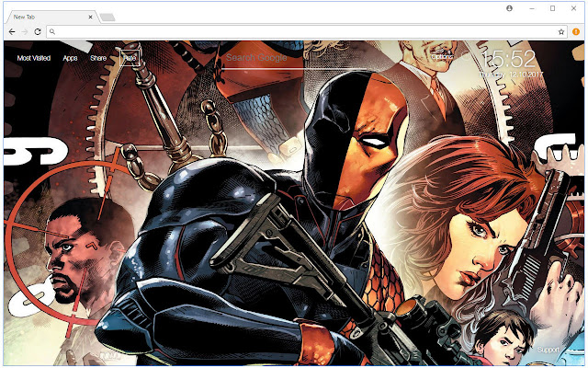Open a new tab with the tab-strip button
588x368 pixels.
107,17
